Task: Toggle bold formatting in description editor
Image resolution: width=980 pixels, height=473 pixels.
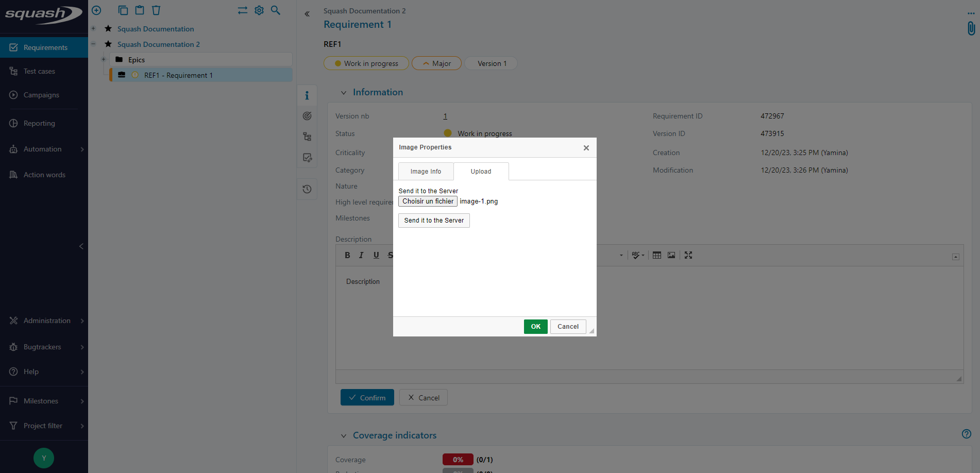Action: [x=347, y=255]
